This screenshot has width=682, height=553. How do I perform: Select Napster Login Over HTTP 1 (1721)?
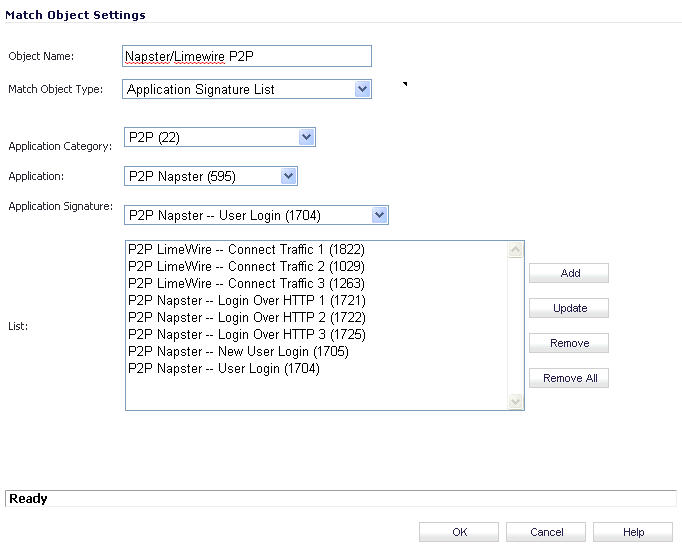point(246,301)
